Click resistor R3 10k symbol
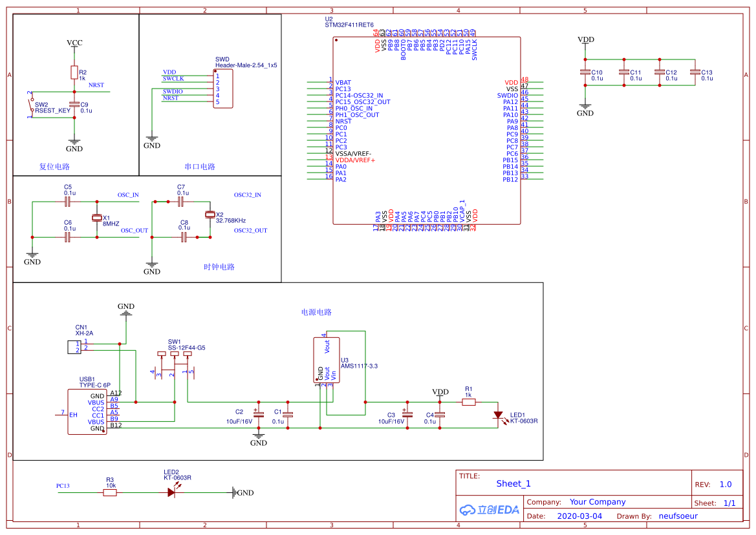 pyautogui.click(x=110, y=492)
